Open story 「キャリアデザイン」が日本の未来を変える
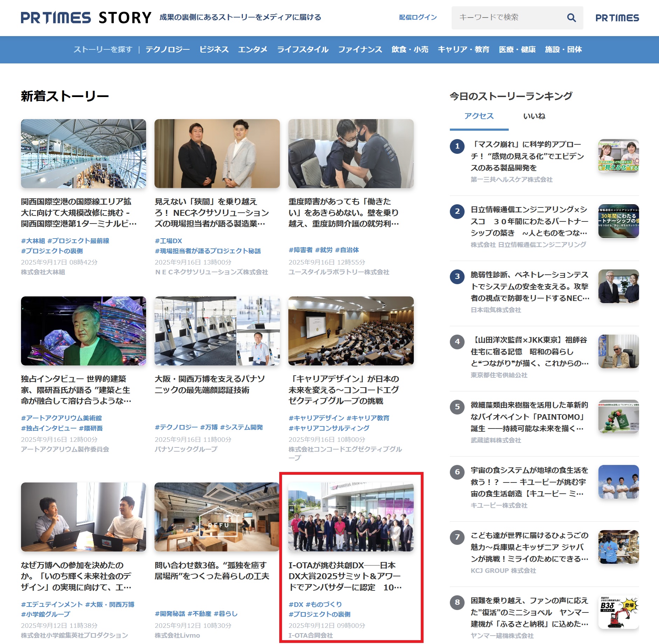The width and height of the screenshot is (659, 644). point(344,390)
